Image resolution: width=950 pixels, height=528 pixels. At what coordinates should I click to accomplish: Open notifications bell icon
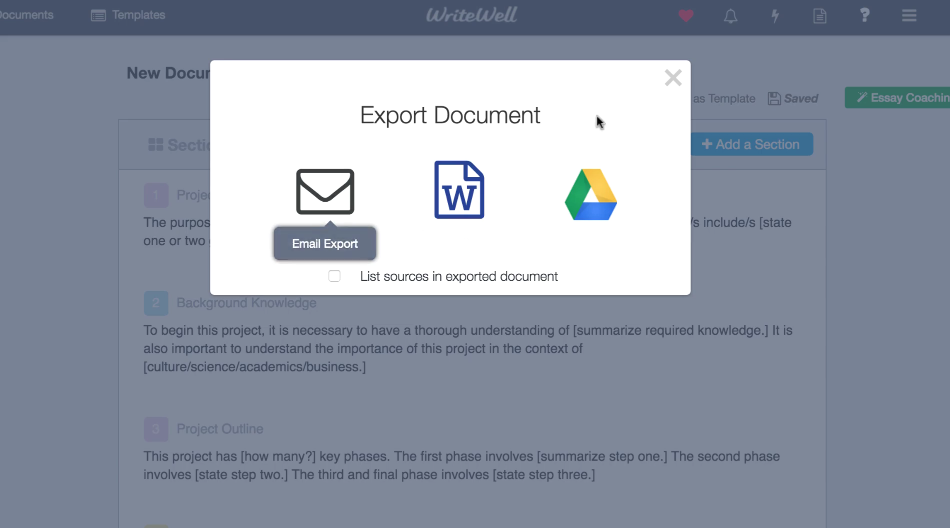coord(731,16)
